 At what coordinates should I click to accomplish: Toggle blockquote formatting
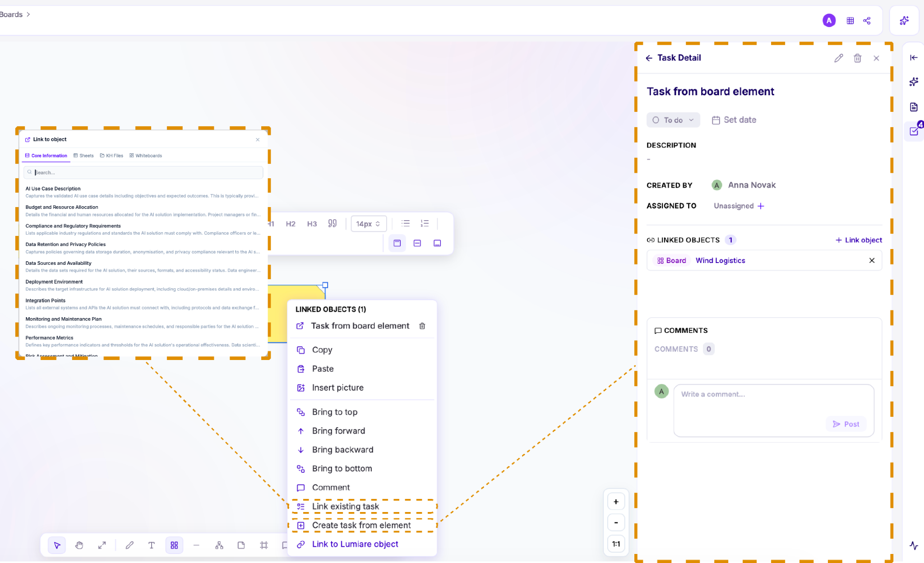pyautogui.click(x=333, y=224)
